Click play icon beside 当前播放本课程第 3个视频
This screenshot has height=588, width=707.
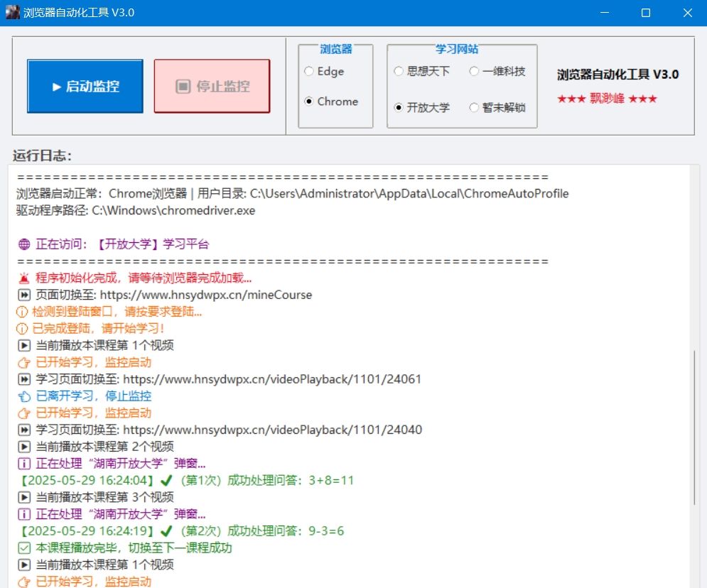coord(24,497)
